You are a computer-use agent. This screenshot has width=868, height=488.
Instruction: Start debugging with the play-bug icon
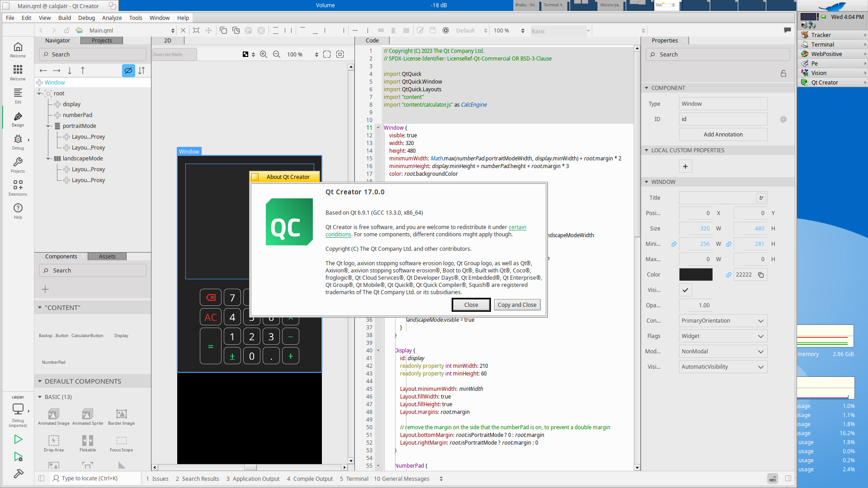coord(18,457)
